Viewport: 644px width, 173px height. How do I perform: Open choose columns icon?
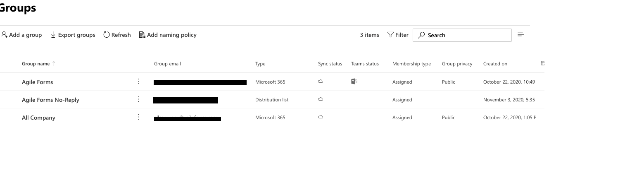[x=542, y=63]
